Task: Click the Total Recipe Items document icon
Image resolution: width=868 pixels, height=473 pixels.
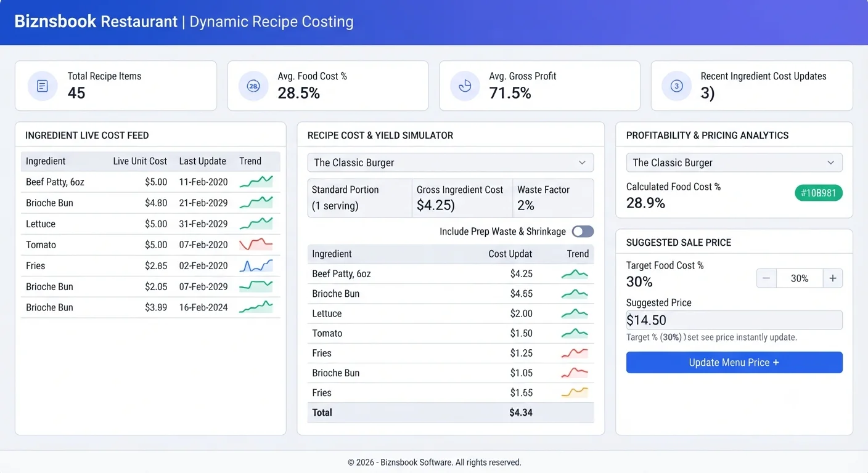Action: click(43, 86)
